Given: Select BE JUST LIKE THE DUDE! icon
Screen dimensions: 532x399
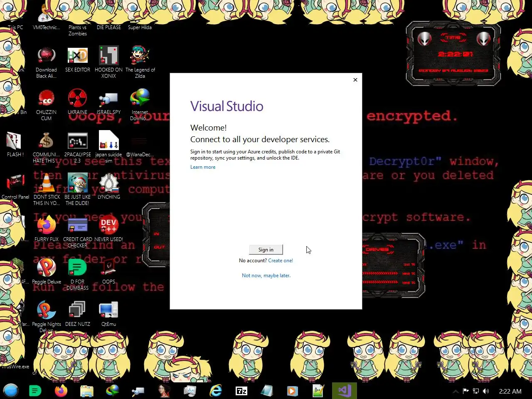Looking at the screenshot, I should [78, 190].
